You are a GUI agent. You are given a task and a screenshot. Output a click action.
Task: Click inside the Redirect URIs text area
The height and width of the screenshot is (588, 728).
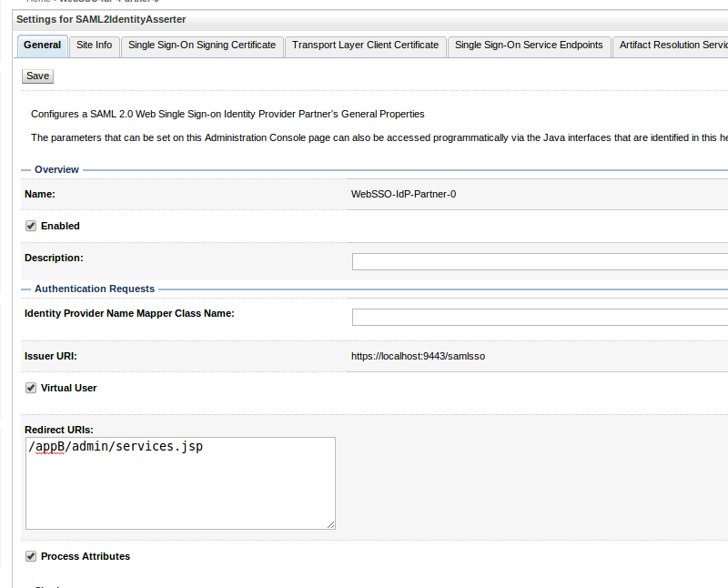(180, 482)
